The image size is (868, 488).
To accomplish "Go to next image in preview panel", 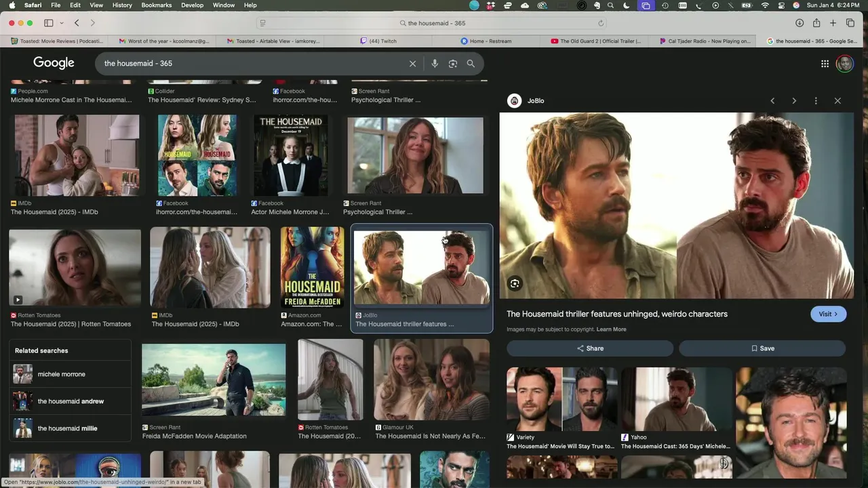I will point(794,101).
